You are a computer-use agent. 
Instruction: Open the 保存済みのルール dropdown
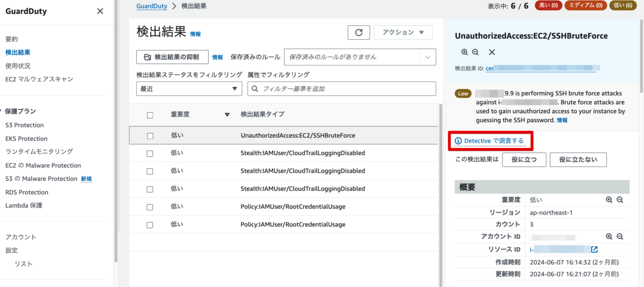coord(360,57)
